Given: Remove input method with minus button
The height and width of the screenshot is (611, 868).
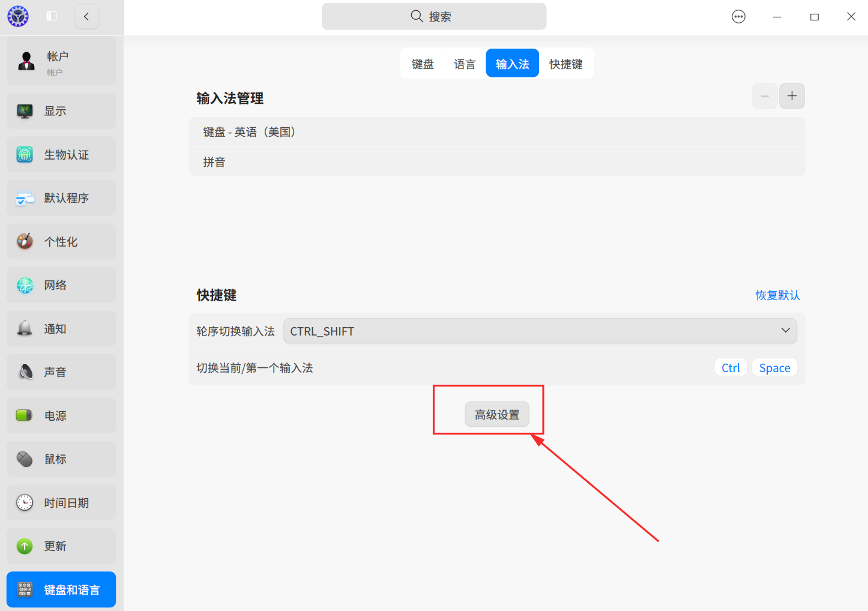Looking at the screenshot, I should (765, 96).
